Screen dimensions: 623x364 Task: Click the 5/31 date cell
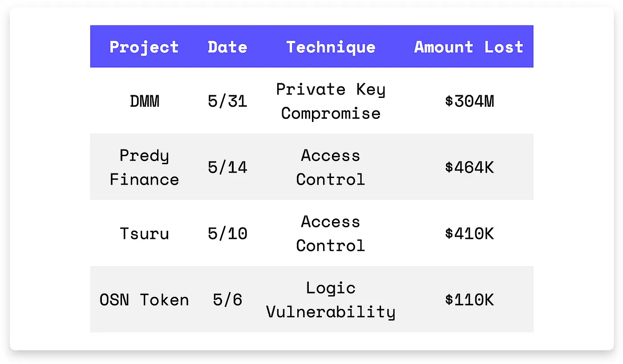(227, 101)
